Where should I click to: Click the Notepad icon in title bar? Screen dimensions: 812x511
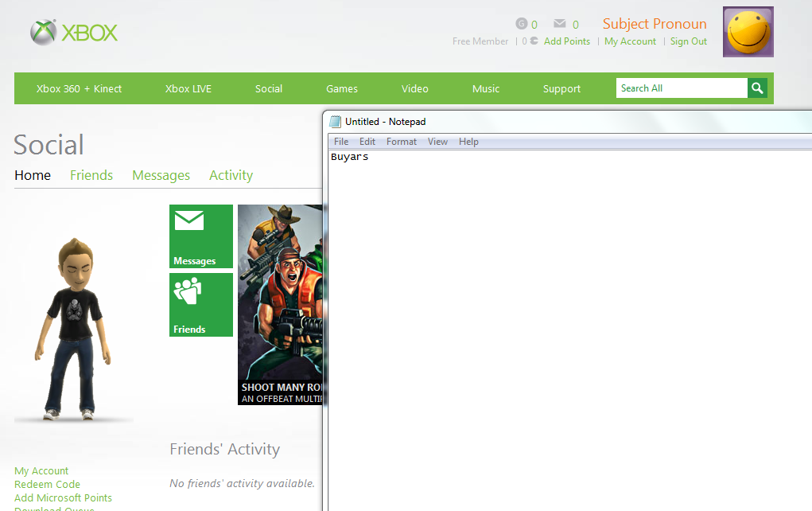[336, 122]
